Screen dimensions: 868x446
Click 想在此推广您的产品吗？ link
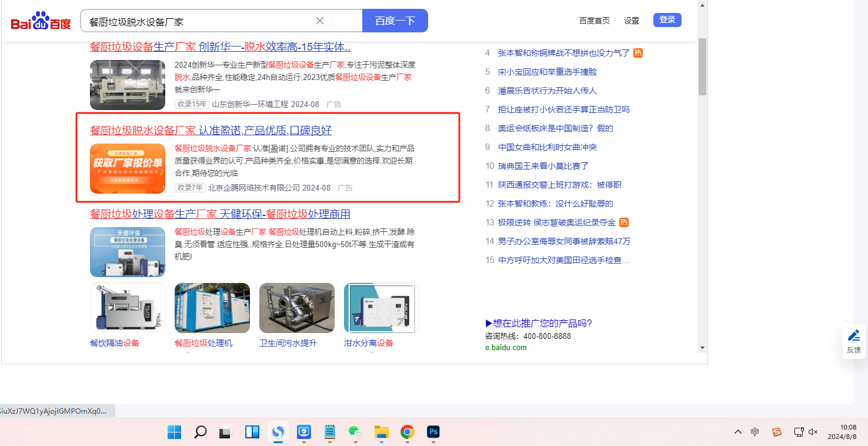tap(539, 323)
